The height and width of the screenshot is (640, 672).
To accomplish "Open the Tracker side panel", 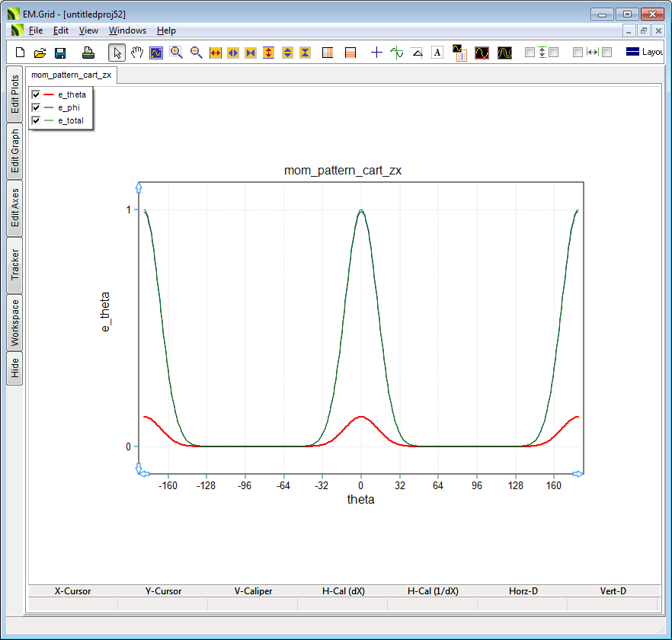I will [x=14, y=265].
